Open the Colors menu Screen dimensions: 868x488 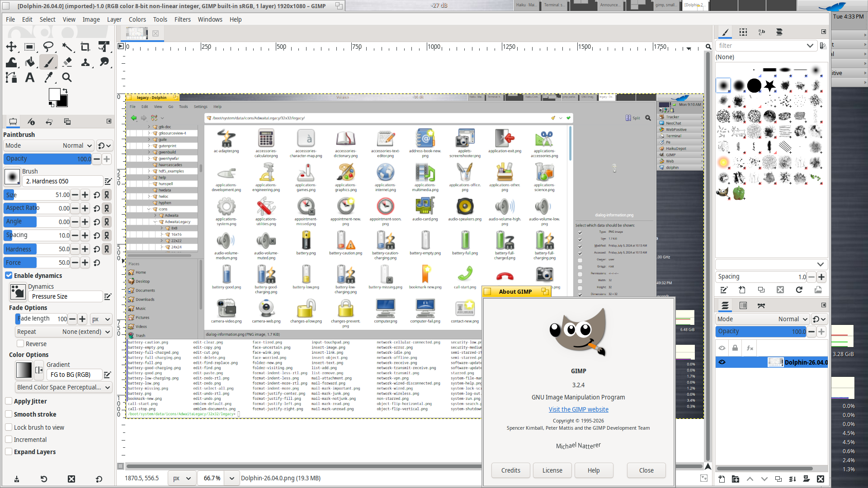(x=137, y=19)
